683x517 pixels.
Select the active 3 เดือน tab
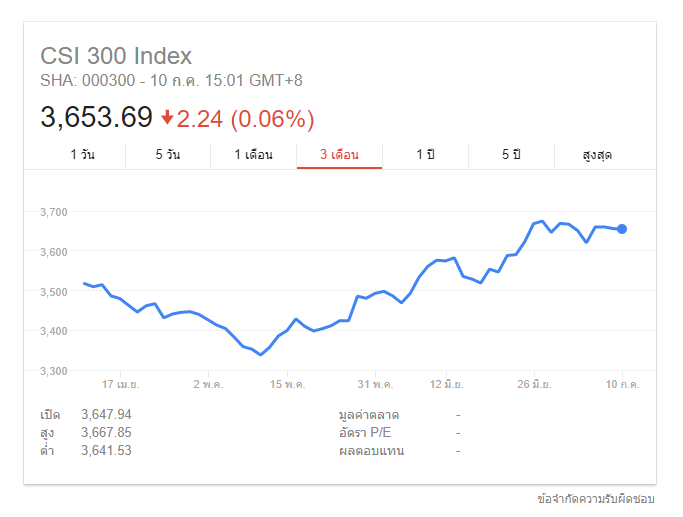(x=339, y=155)
